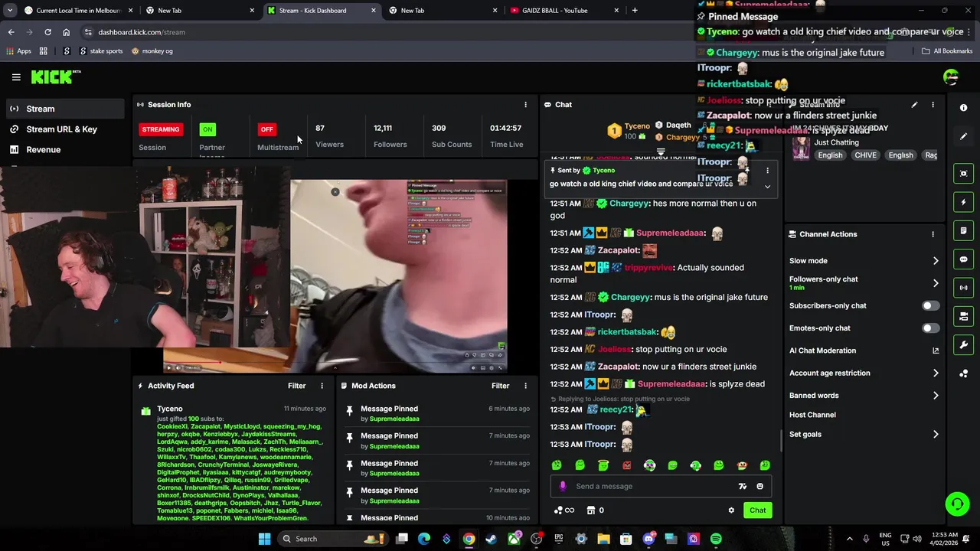Toggle Subscribers-only chat switch
The width and height of the screenshot is (980, 551).
coord(930,305)
